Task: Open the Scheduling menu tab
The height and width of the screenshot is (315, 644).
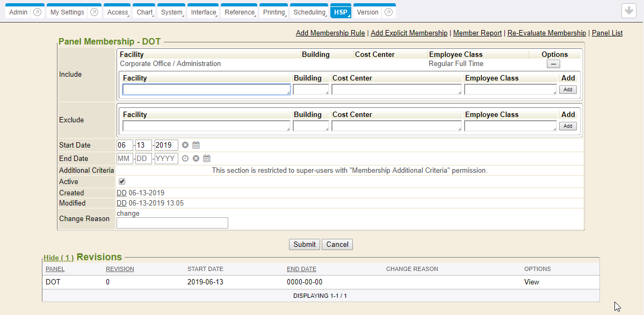Action: (309, 12)
